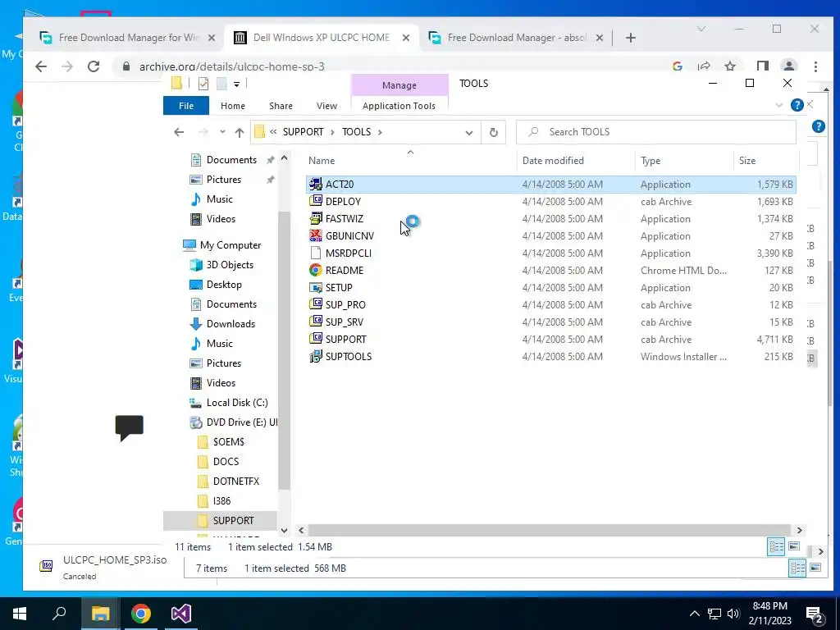Go up one folder level

[239, 132]
